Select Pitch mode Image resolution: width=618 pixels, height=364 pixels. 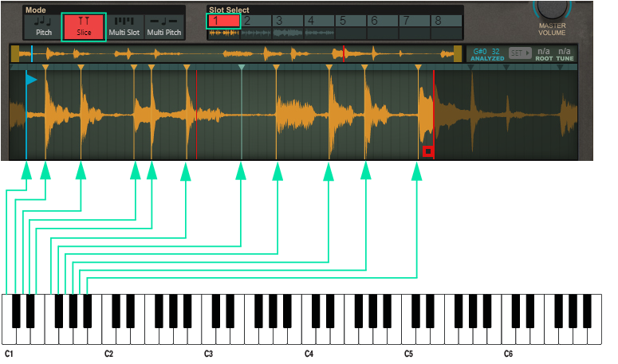coord(44,27)
